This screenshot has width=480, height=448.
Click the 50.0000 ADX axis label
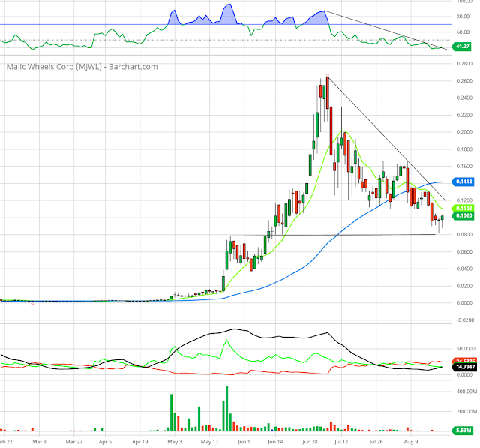point(466,349)
